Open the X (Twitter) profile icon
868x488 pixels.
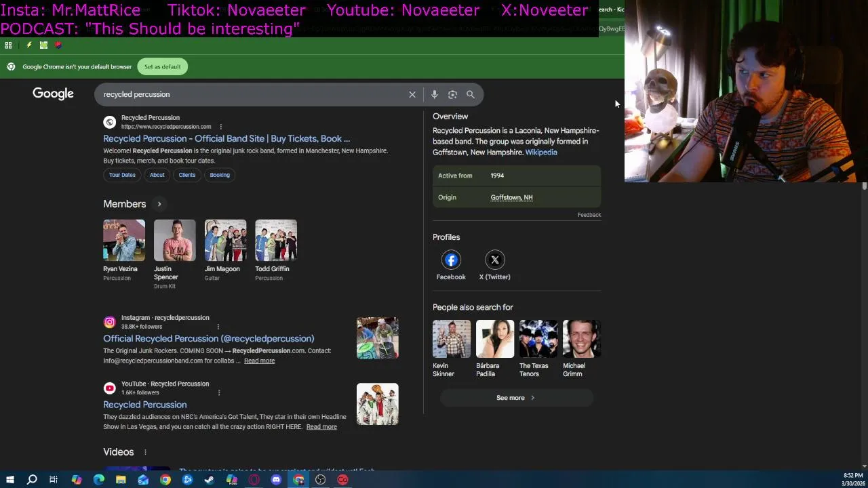(x=495, y=260)
